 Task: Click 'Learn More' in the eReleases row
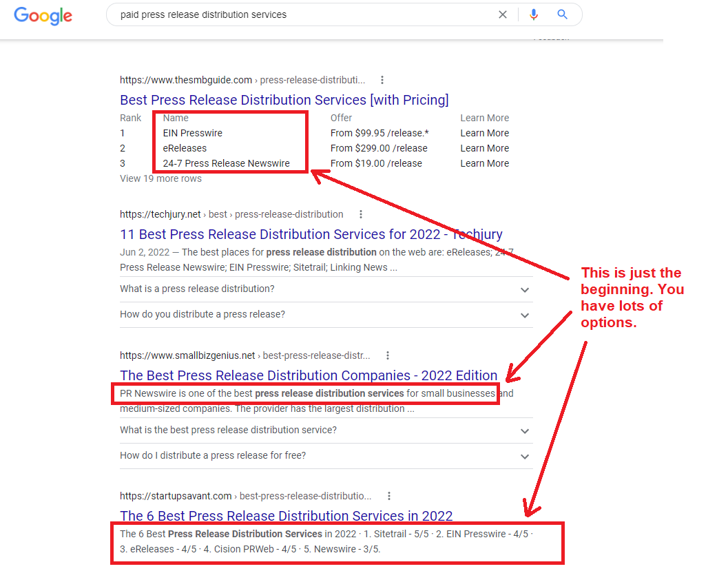coord(485,148)
